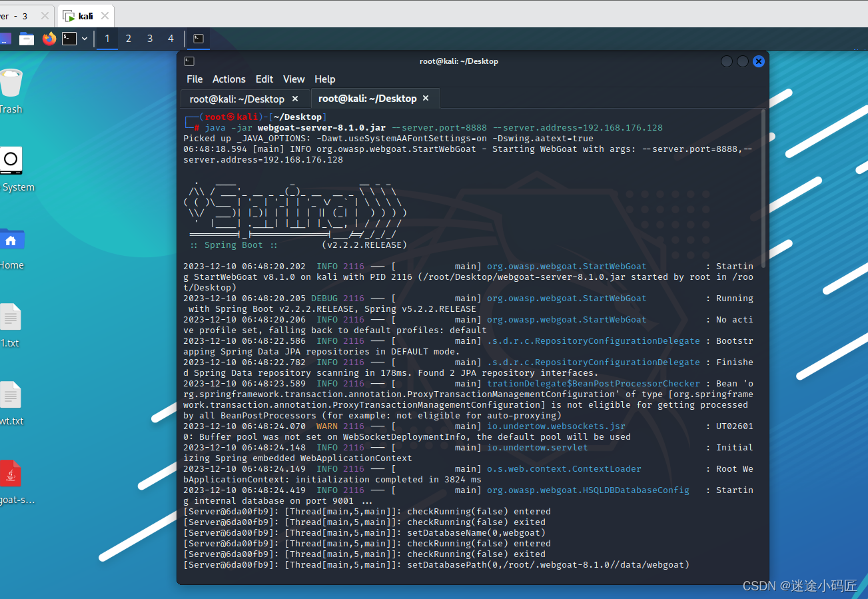
Task: Click the ~/Desktop prompt path
Action: [297, 117]
